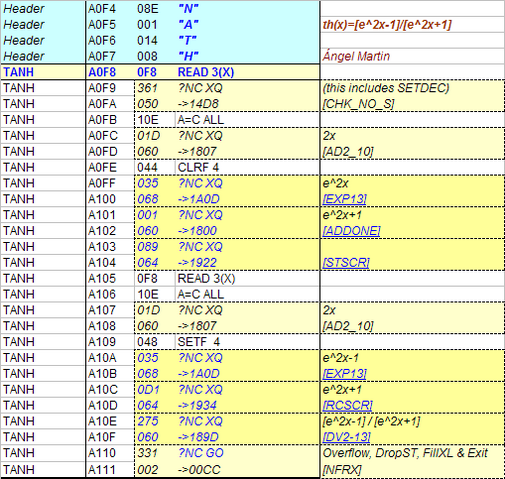Screen dimensions: 505x479
Task: Follow the [DV2-13] link
Action: [x=346, y=437]
